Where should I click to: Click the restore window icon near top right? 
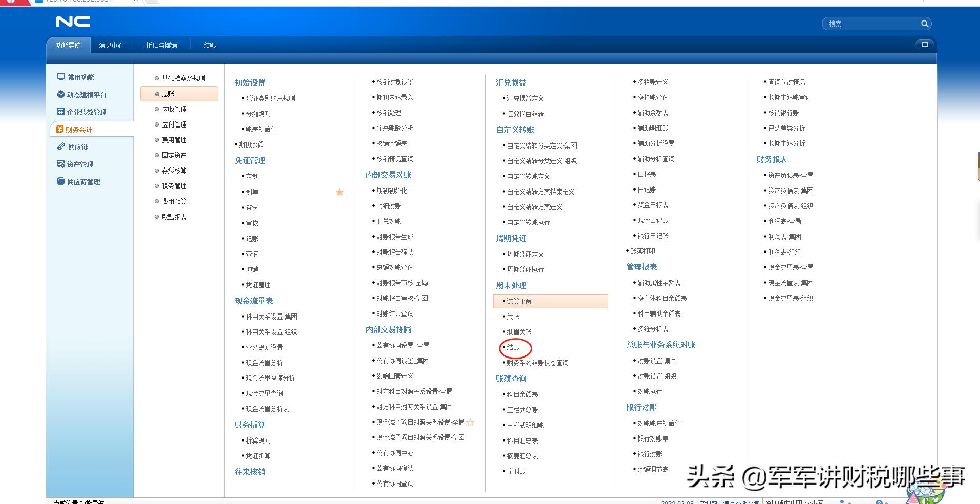click(925, 44)
